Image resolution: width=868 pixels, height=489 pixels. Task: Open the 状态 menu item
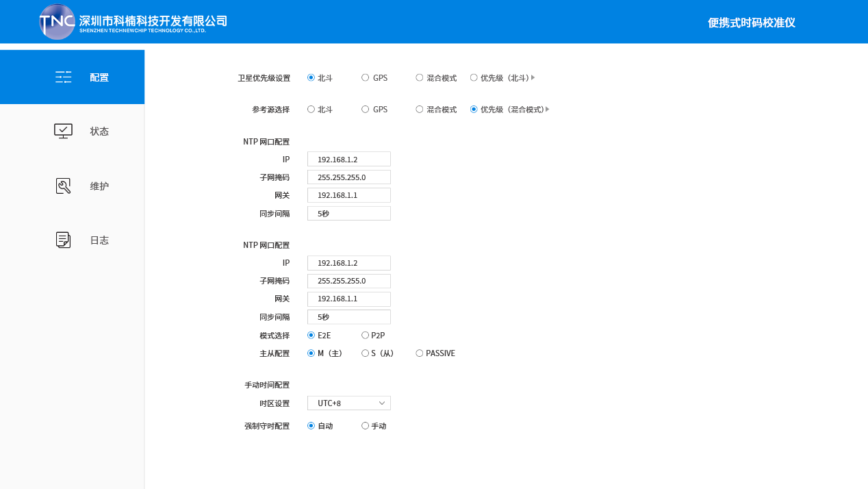point(99,131)
